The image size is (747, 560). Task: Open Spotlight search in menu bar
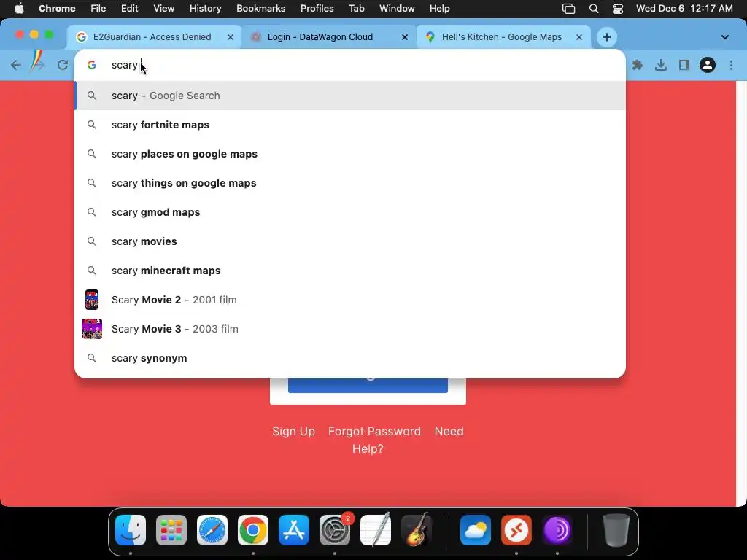tap(594, 9)
